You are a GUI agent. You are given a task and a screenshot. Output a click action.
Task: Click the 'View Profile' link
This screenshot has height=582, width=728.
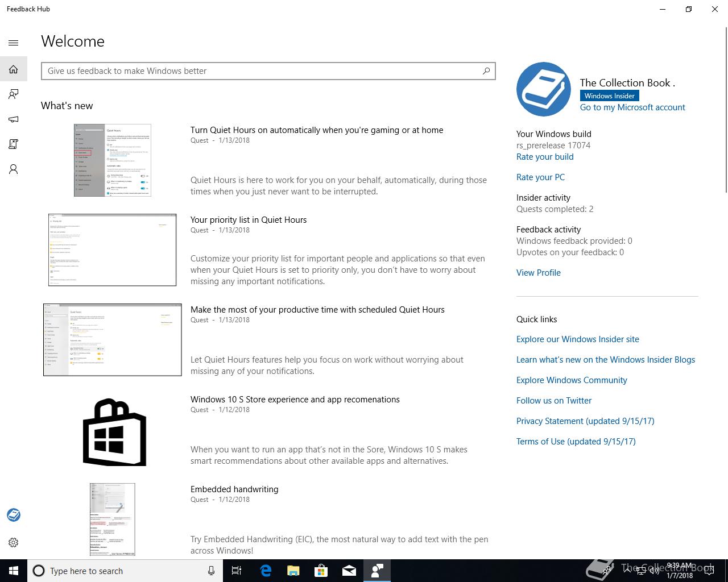[x=539, y=273]
